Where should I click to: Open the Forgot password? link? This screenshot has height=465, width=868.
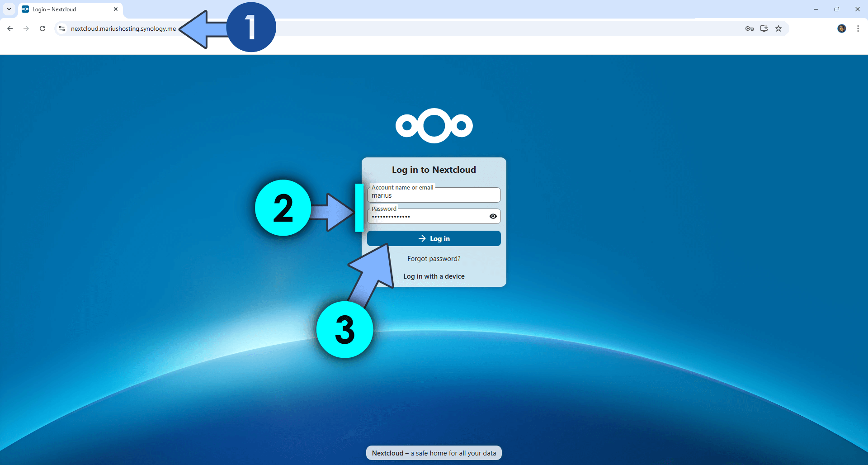pos(434,259)
